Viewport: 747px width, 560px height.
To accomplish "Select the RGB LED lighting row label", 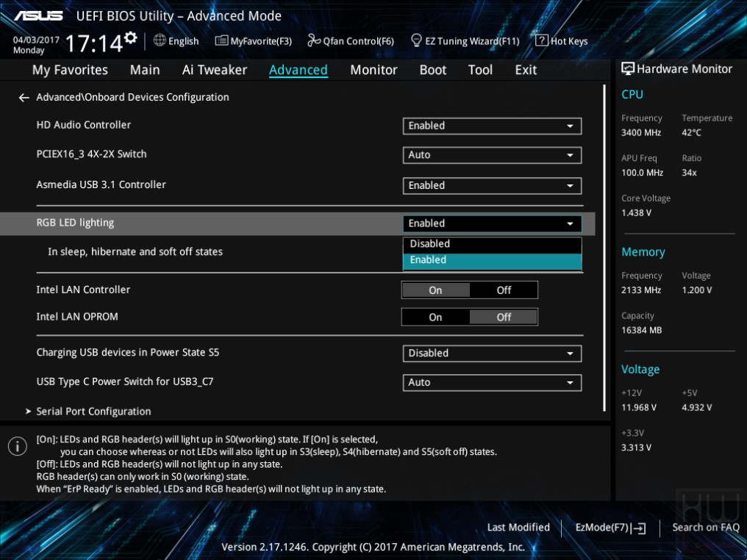I will pos(75,223).
